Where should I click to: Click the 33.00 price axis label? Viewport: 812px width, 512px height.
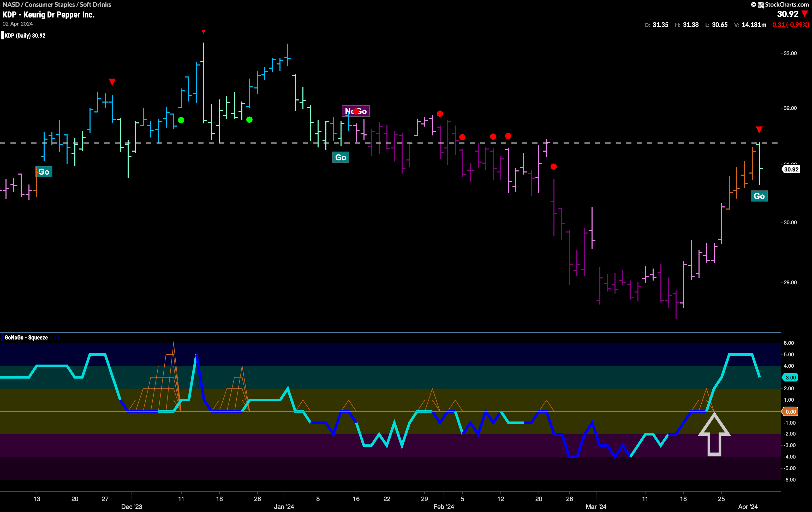tap(790, 53)
